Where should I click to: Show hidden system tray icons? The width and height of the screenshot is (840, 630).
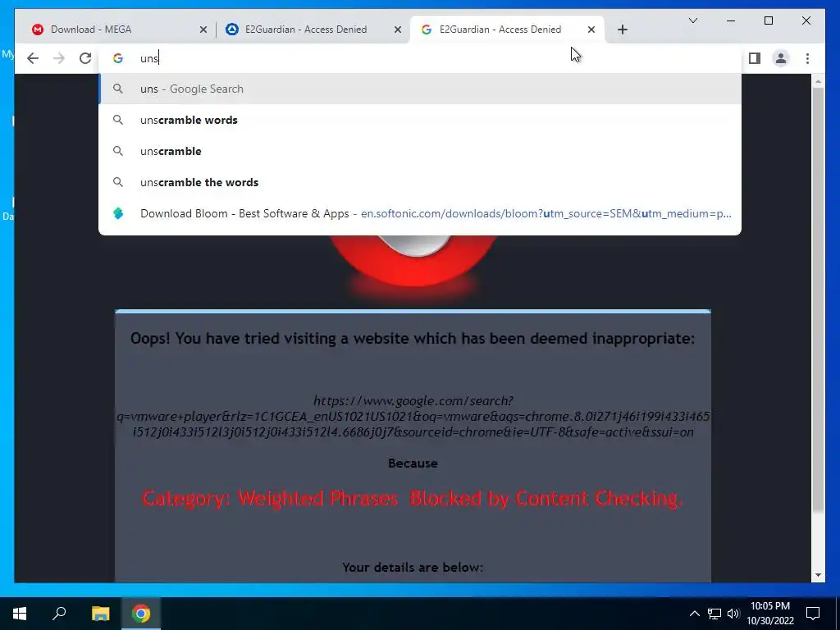click(x=694, y=614)
